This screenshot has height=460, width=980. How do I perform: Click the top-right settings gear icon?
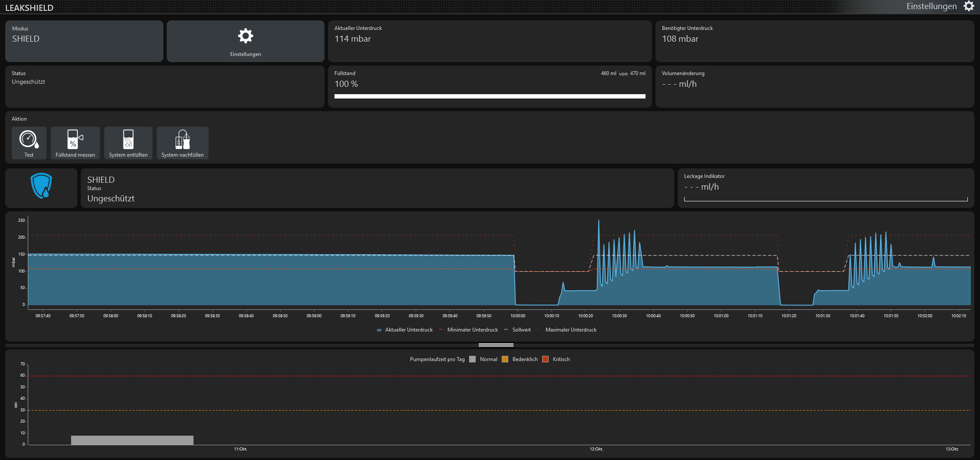pos(969,6)
